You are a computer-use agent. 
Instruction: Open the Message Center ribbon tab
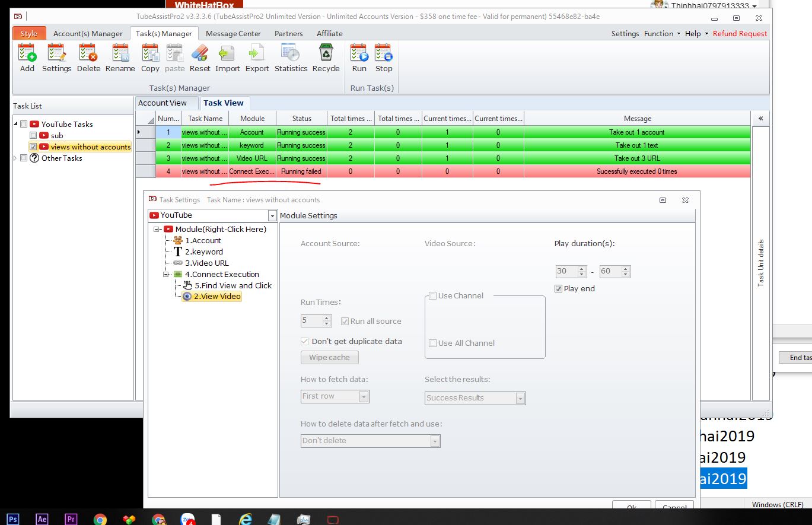[x=233, y=34]
